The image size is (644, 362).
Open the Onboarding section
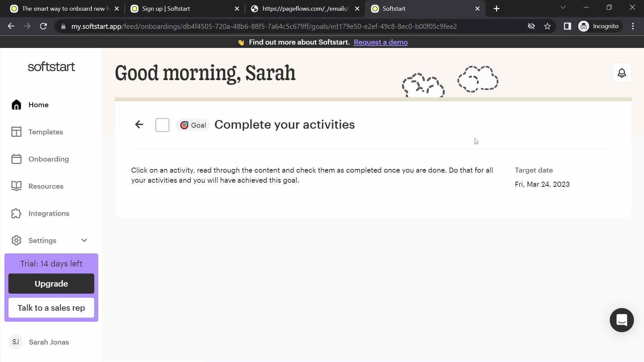coord(49,159)
